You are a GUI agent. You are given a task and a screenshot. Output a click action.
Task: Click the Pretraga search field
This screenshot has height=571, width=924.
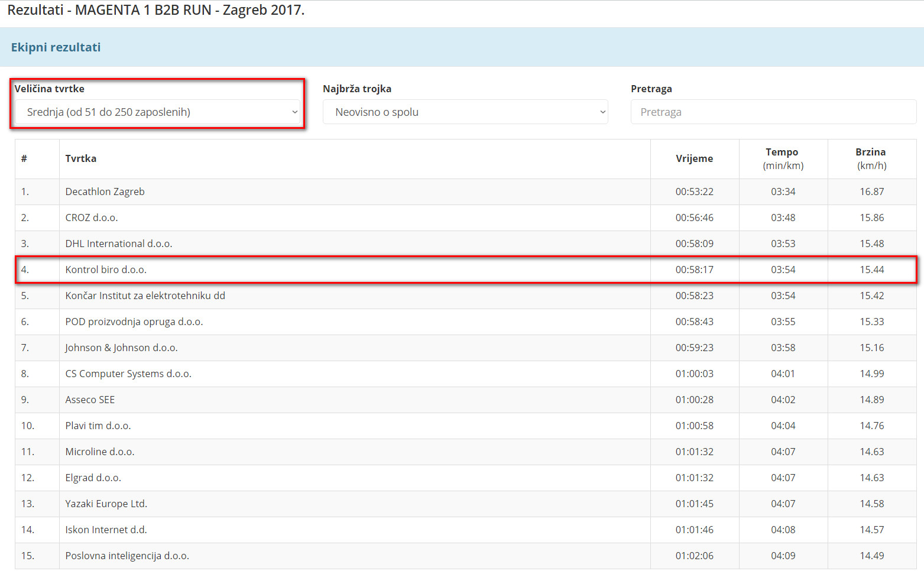click(773, 112)
